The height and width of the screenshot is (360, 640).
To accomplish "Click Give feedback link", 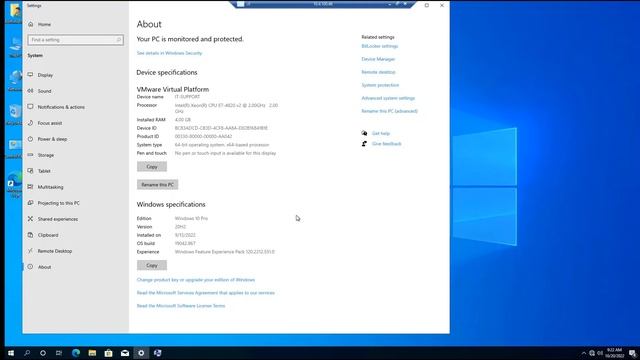I will coord(387,144).
